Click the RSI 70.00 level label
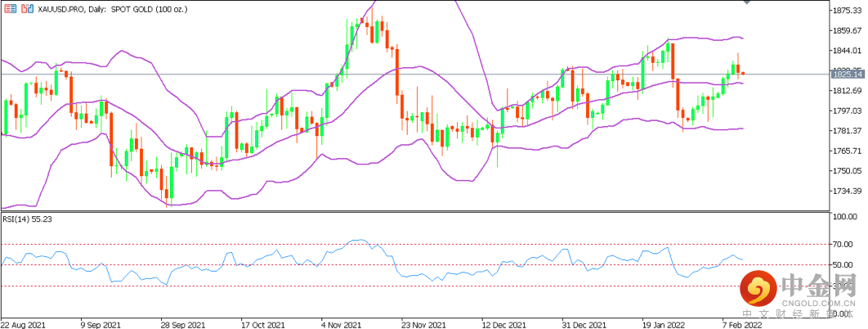Viewport: 868px width, 329px height. (x=843, y=245)
